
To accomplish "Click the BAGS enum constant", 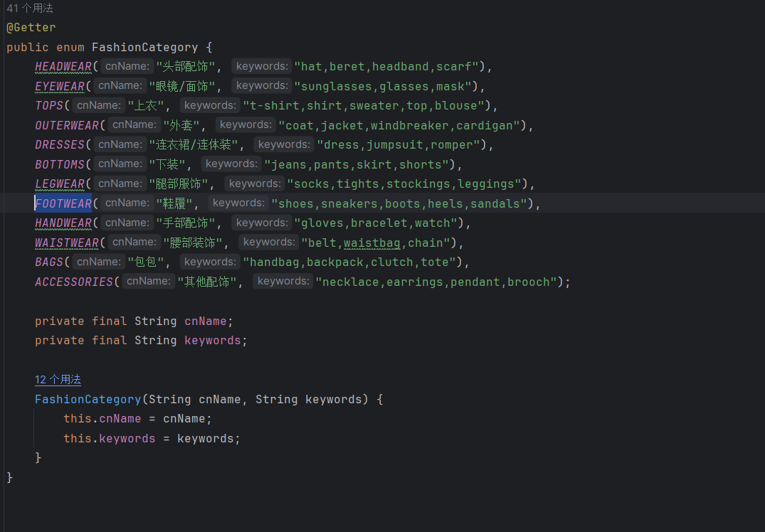I will coord(49,262).
